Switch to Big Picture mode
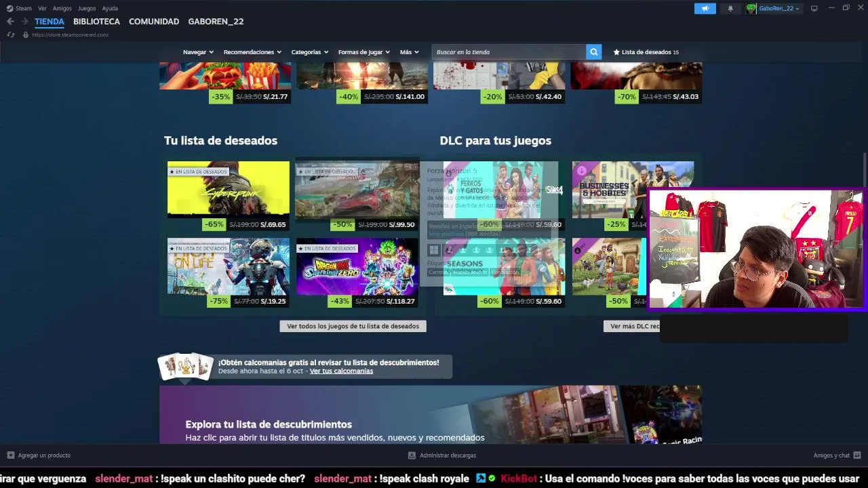The image size is (868, 488). [x=814, y=8]
